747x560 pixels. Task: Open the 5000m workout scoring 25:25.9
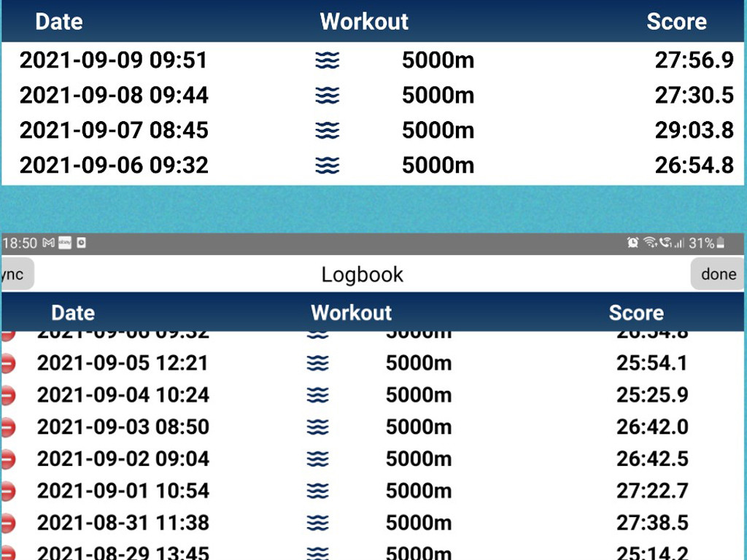(x=419, y=395)
